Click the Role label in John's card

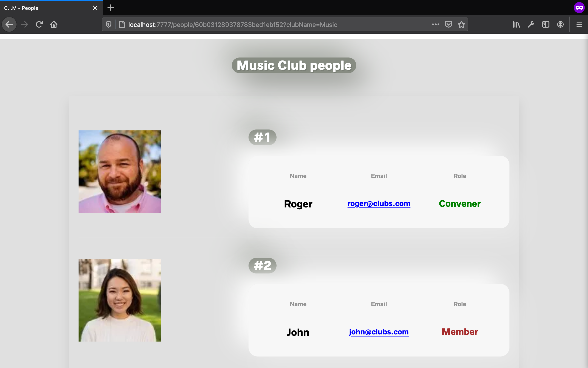(x=460, y=304)
